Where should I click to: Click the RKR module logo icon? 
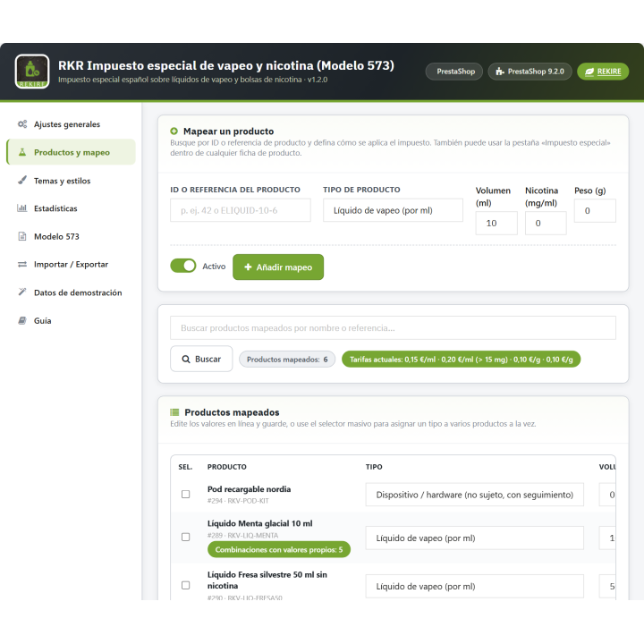(x=32, y=71)
